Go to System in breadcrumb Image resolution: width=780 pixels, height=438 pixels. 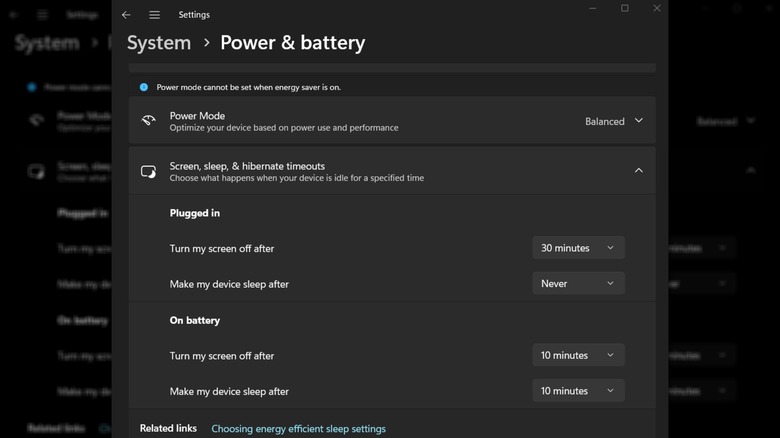(159, 43)
